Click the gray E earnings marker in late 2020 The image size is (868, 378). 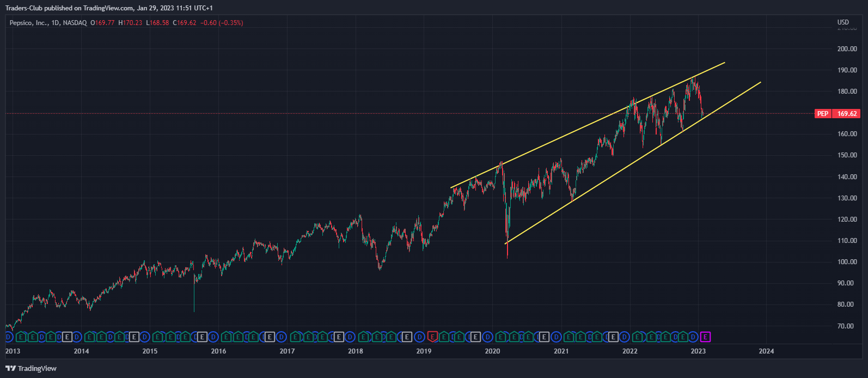(x=543, y=337)
